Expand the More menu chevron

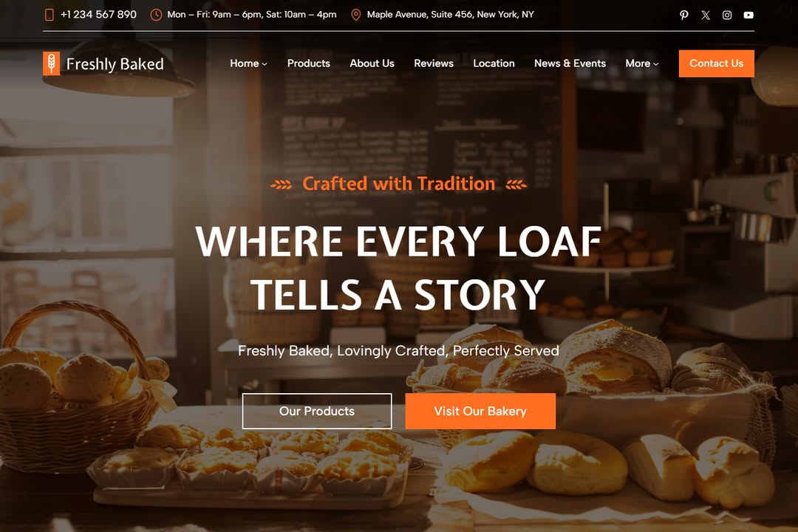(x=655, y=64)
